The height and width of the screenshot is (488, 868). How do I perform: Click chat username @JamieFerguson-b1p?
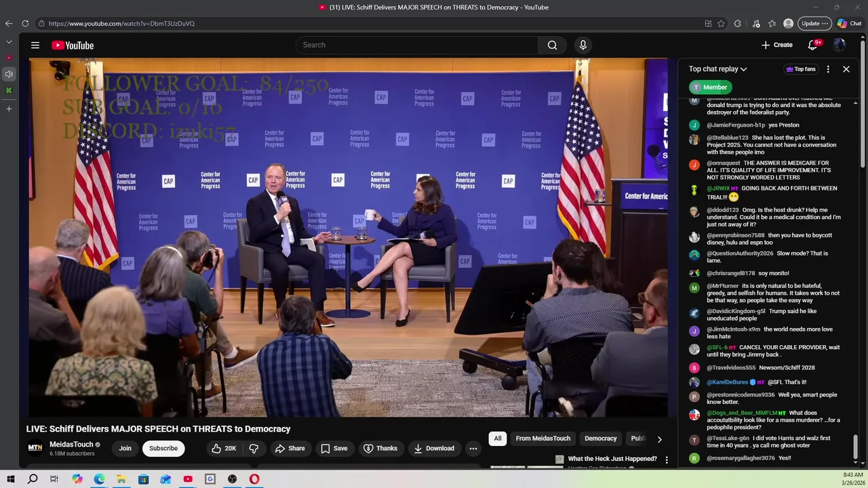[736, 125]
